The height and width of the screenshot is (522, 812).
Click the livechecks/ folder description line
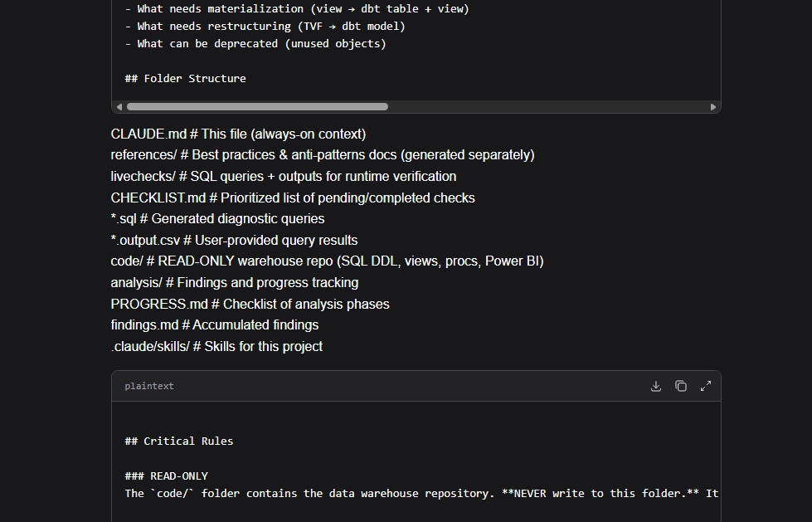[x=284, y=177]
